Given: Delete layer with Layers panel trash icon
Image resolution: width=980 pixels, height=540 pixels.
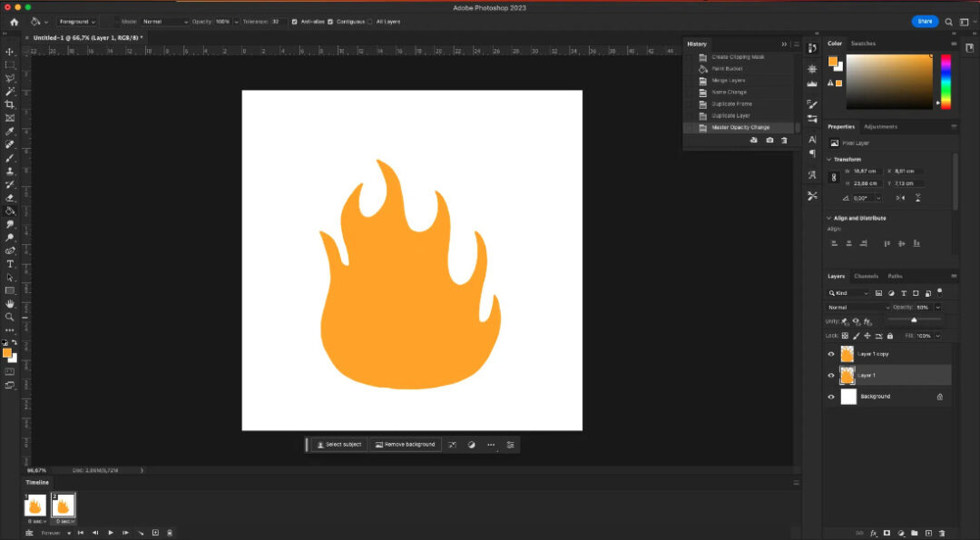Looking at the screenshot, I should tap(942, 533).
